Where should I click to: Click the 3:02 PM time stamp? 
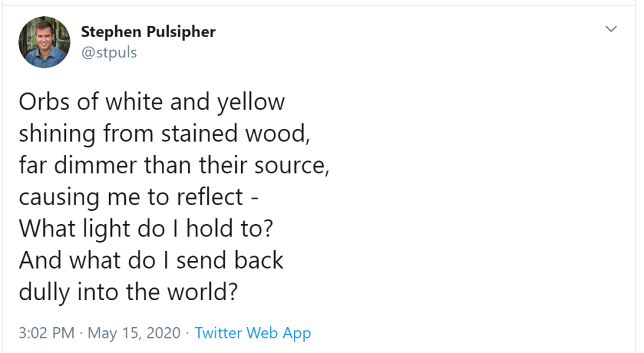point(46,333)
